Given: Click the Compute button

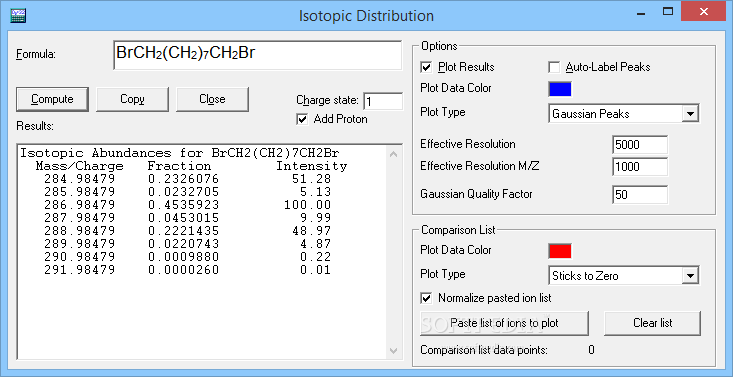Looking at the screenshot, I should pos(52,99).
